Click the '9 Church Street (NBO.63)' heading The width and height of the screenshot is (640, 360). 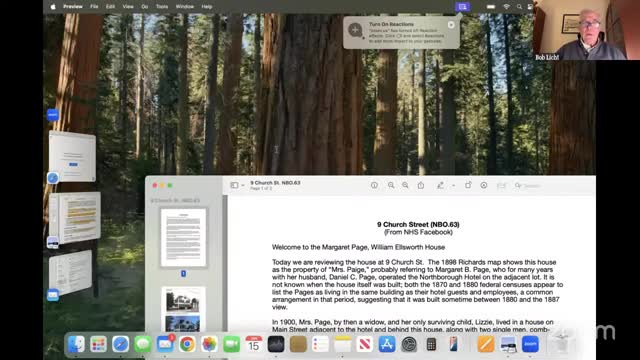[418, 224]
